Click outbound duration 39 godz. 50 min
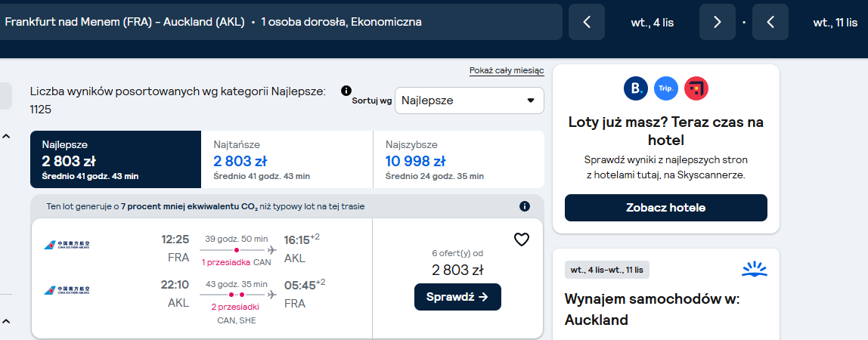 tap(237, 239)
